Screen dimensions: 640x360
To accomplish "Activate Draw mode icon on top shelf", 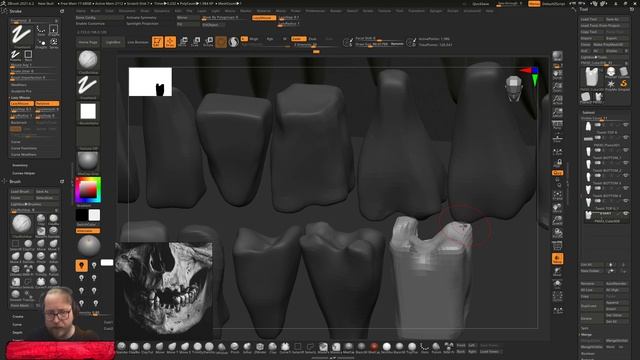I will (170, 42).
